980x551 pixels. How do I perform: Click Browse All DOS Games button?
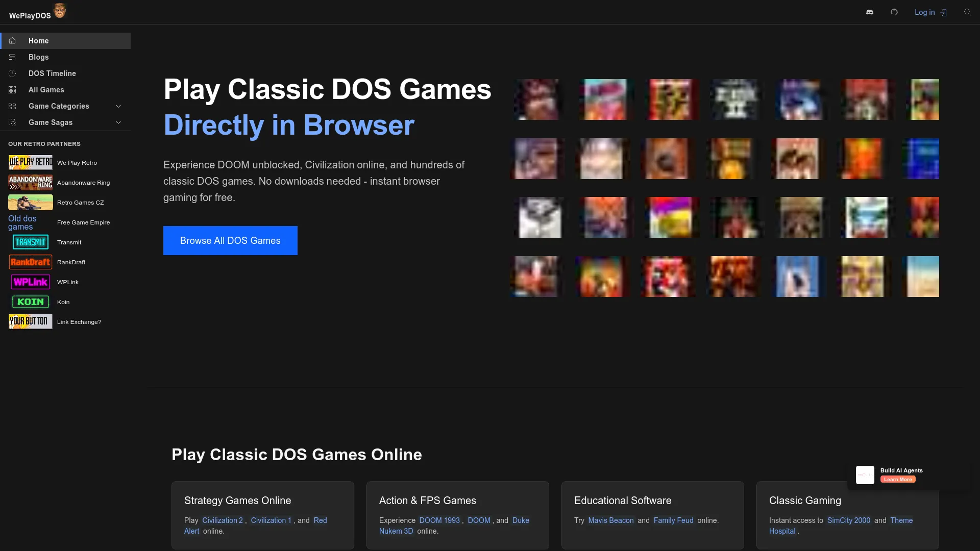pyautogui.click(x=230, y=240)
